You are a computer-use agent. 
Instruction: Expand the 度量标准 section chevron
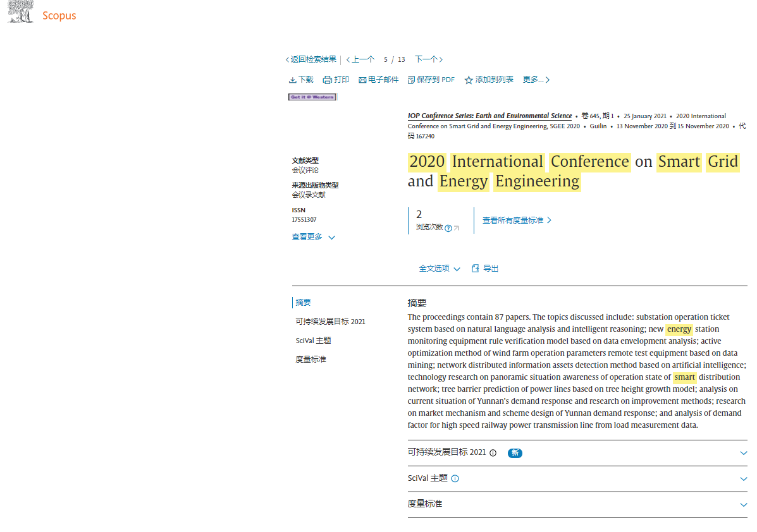[744, 505]
